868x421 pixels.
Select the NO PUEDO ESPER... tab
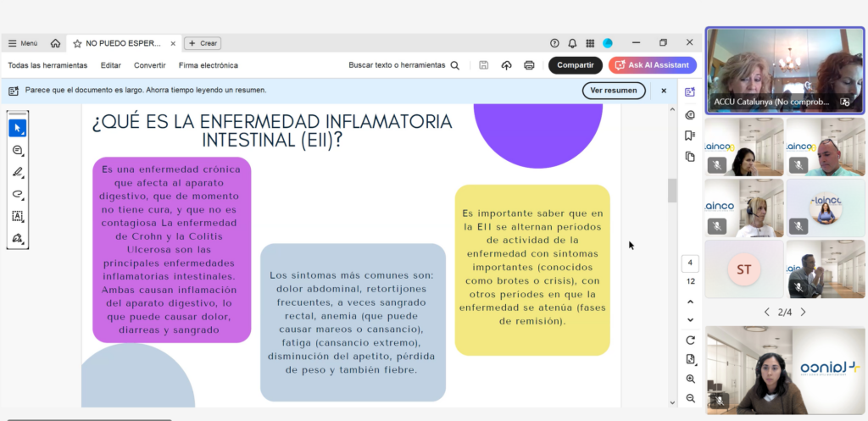pos(123,43)
